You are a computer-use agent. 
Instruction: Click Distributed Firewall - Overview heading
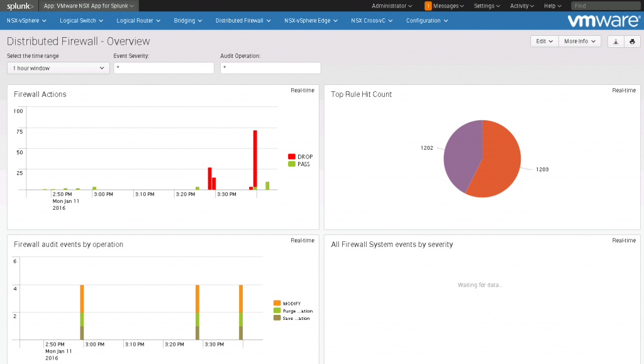pos(79,42)
